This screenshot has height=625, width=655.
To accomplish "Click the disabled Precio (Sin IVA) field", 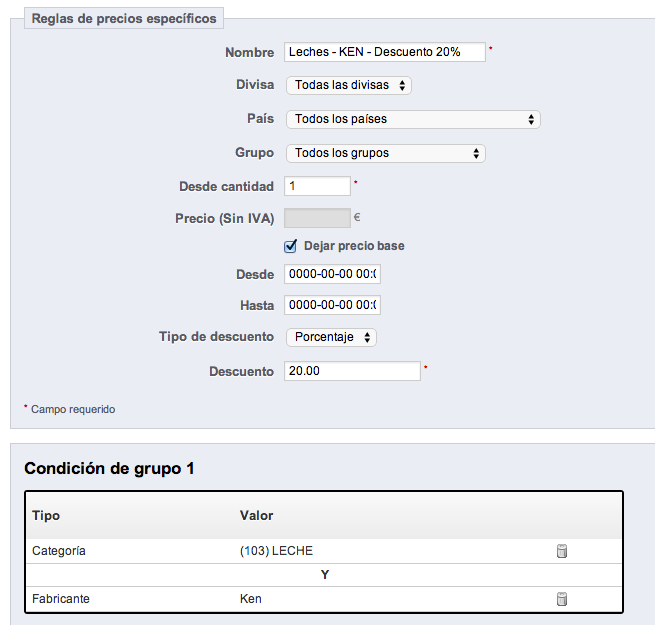I will coord(318,218).
